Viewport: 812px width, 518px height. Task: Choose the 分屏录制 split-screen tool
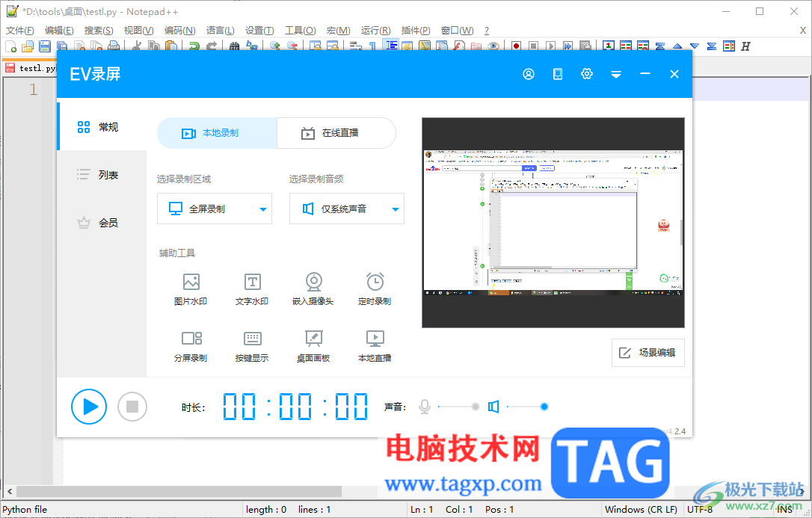[191, 346]
